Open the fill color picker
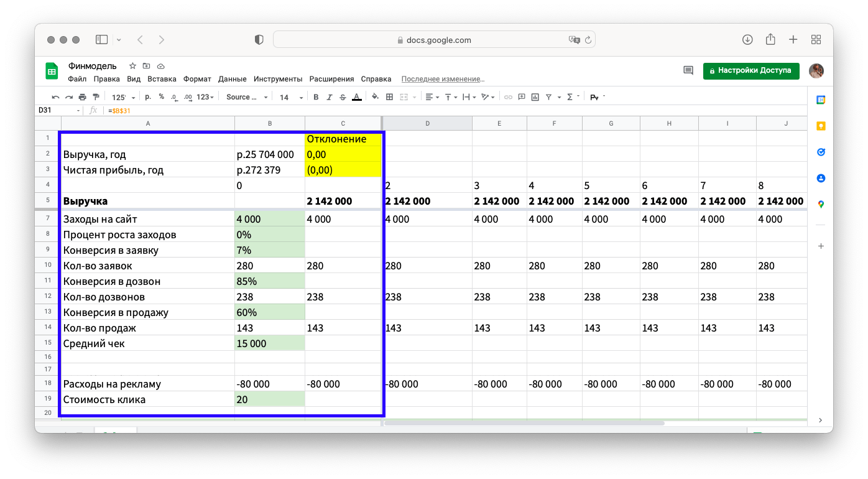The height and width of the screenshot is (479, 868). pyautogui.click(x=375, y=97)
